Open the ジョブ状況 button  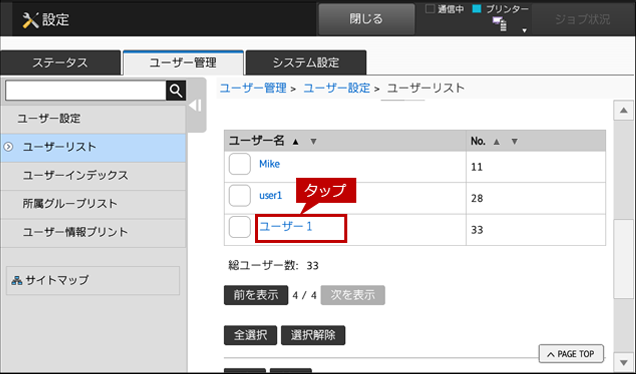point(582,19)
